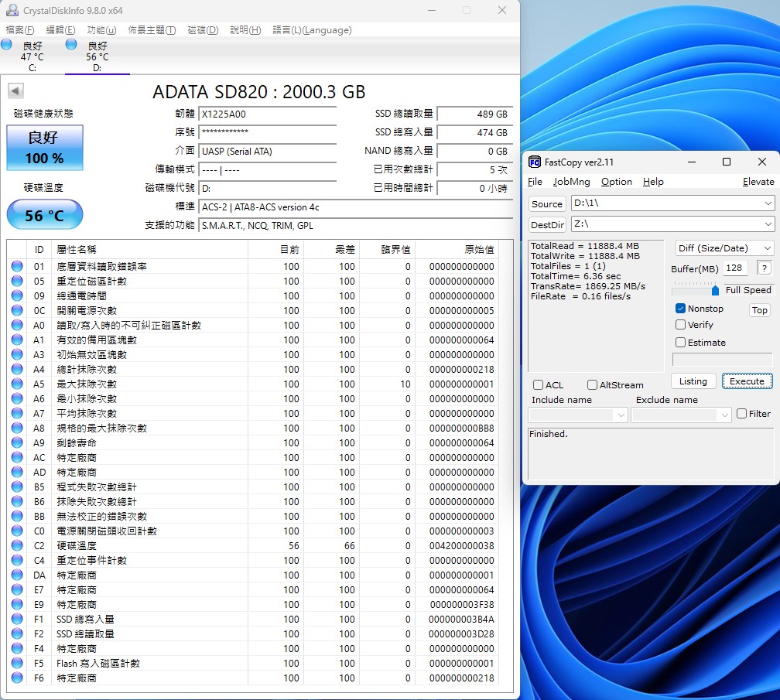Screen dimensions: 780x700
Task: Enable the Filter checkbox
Action: tap(741, 414)
